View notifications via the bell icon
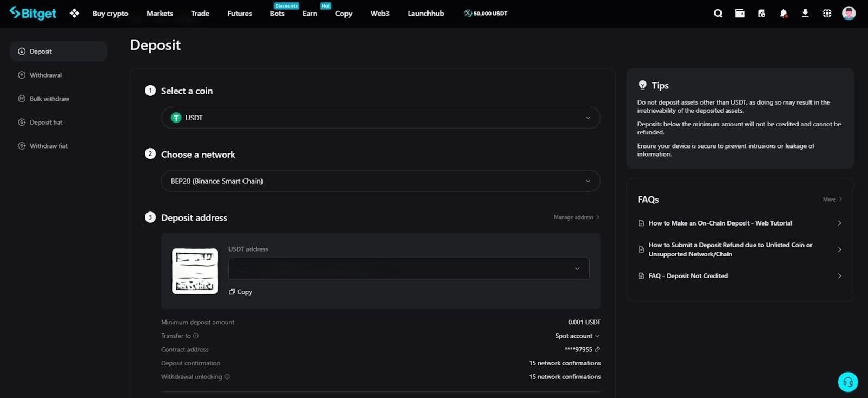The width and height of the screenshot is (868, 398). [783, 13]
